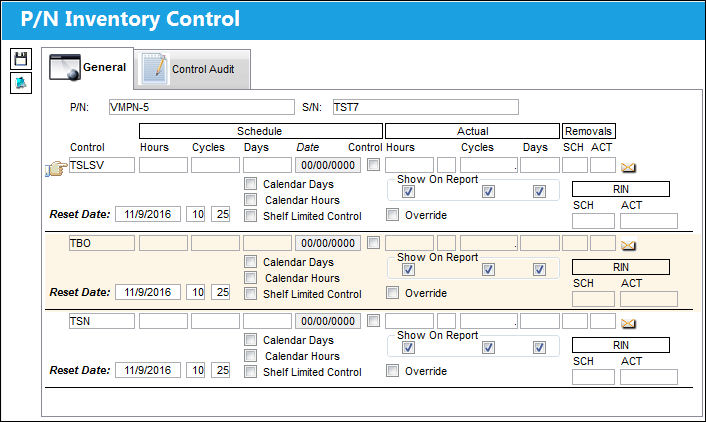706x422 pixels.
Task: Click TSLSV schedule date 00/00/0000
Action: 328,165
